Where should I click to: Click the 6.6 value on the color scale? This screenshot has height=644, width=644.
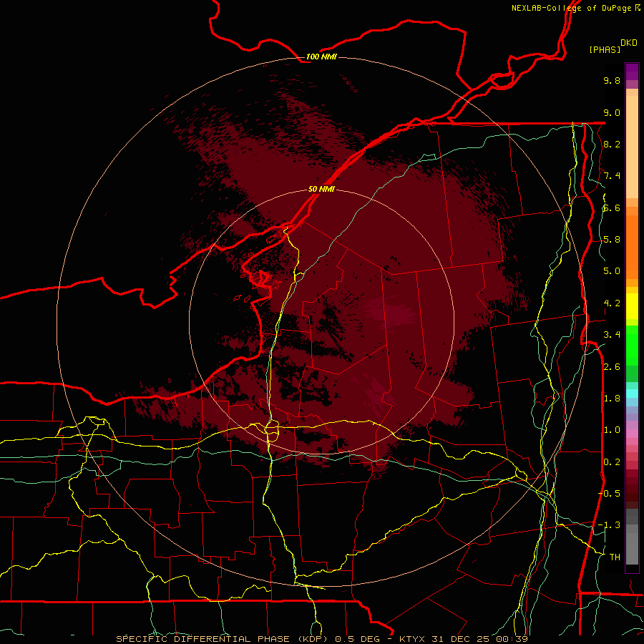coord(612,208)
